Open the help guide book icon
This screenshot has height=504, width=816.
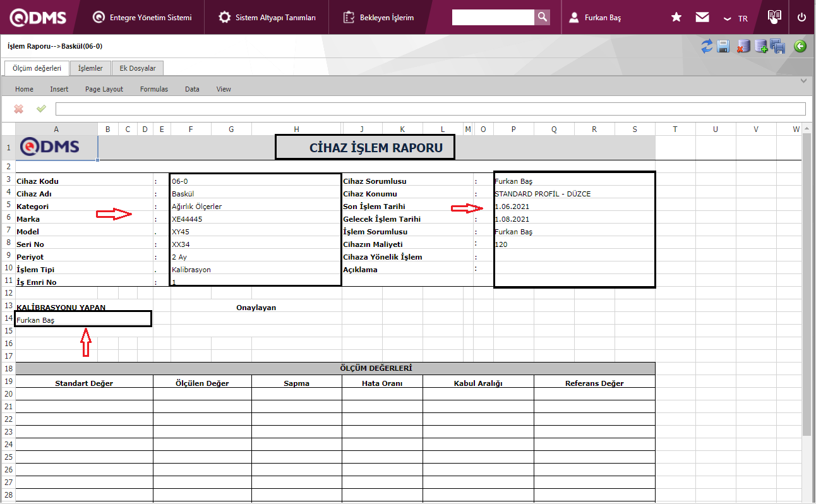(774, 16)
